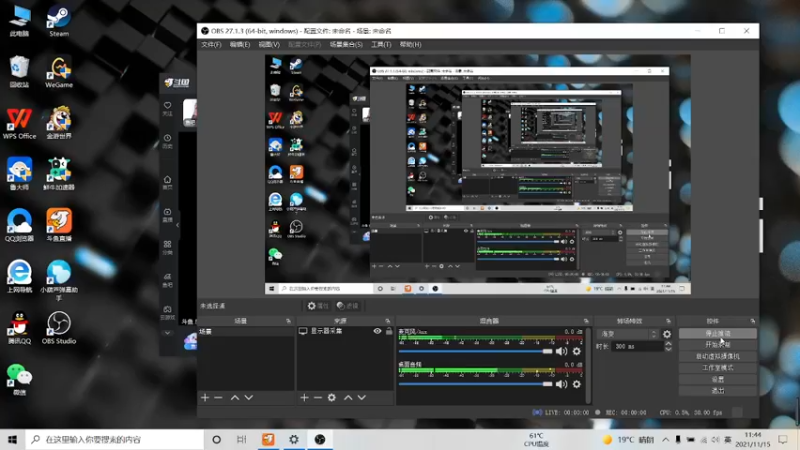This screenshot has width=800, height=450.
Task: Undock the 转场特效 panel via its header icon
Action: pos(668,321)
